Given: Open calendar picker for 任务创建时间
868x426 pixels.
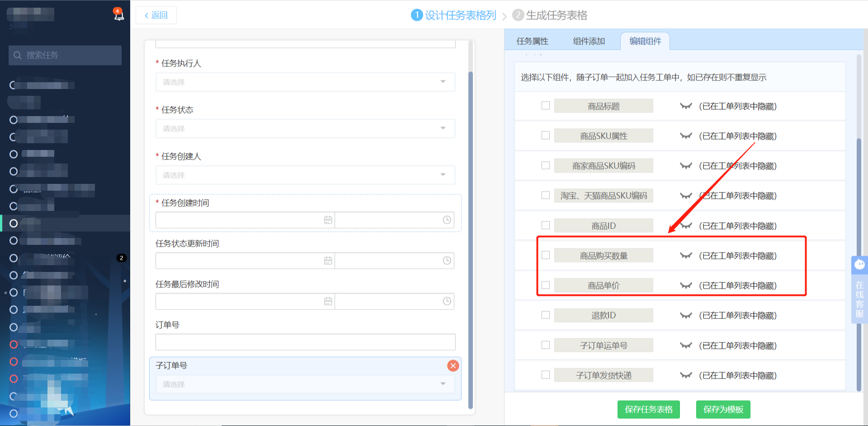Looking at the screenshot, I should coord(328,220).
